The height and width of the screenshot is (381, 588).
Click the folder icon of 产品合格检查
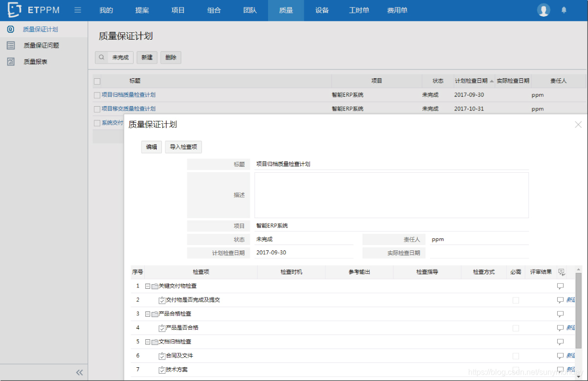coord(155,314)
